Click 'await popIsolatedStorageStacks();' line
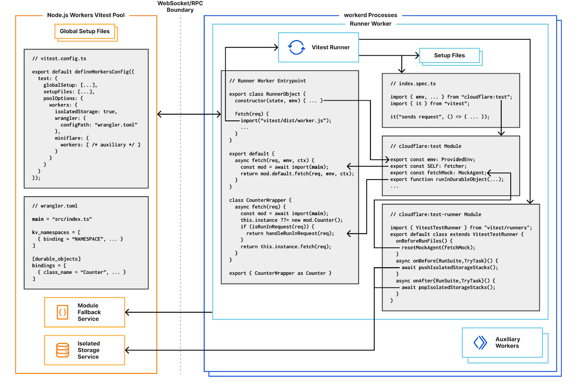Screen dimensions: 577x392 pyautogui.click(x=448, y=287)
